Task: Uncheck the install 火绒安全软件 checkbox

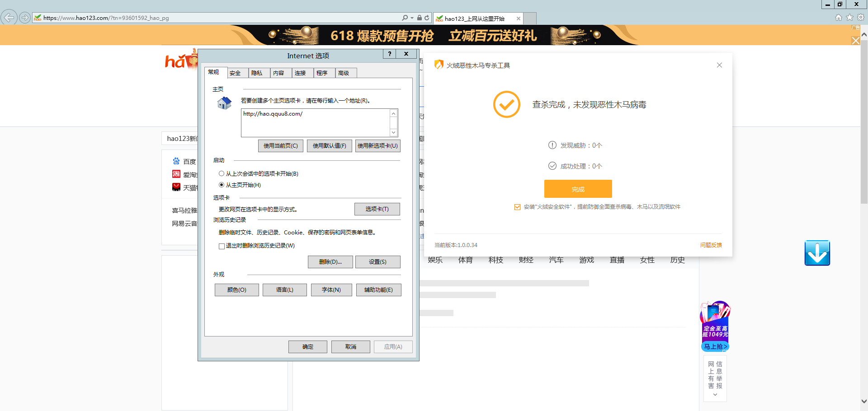Action: (517, 207)
